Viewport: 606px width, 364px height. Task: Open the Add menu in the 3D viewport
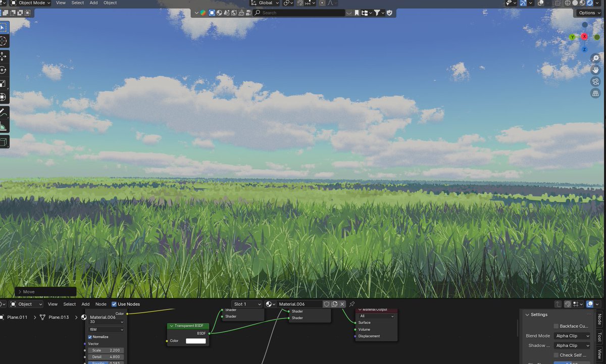(93, 3)
